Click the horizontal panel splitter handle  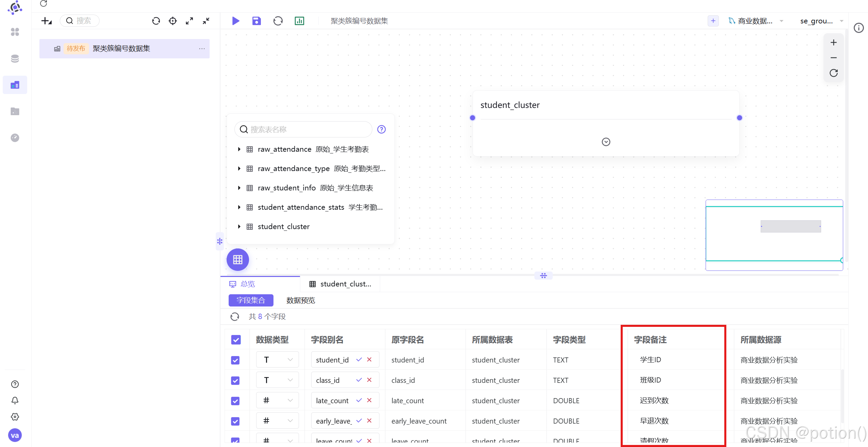coord(543,276)
